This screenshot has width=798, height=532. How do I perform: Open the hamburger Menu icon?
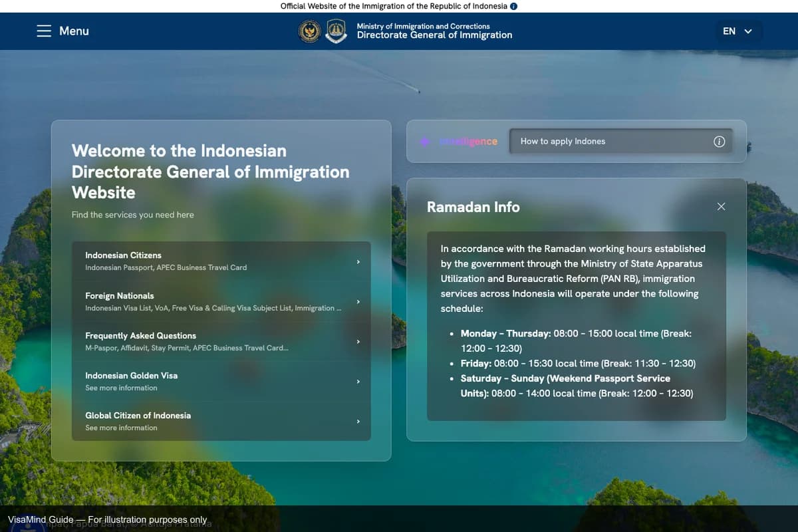pyautogui.click(x=43, y=31)
